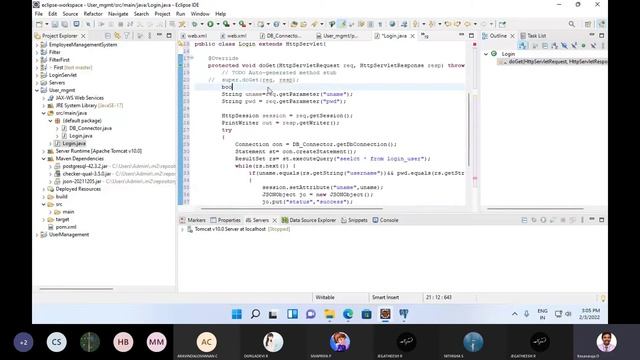Click the Windows Start button
640x360 pixels.
pyautogui.click(x=237, y=314)
